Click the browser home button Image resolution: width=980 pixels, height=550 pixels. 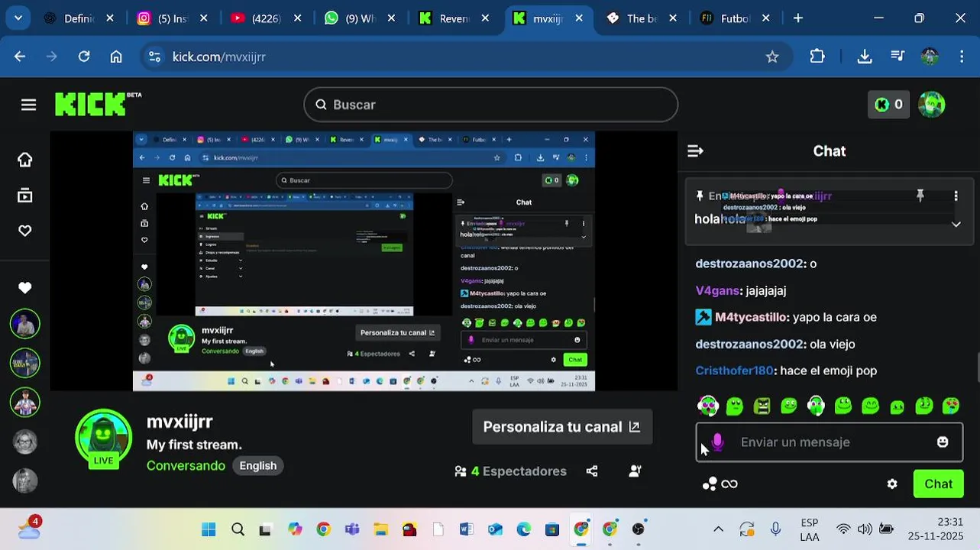116,57
